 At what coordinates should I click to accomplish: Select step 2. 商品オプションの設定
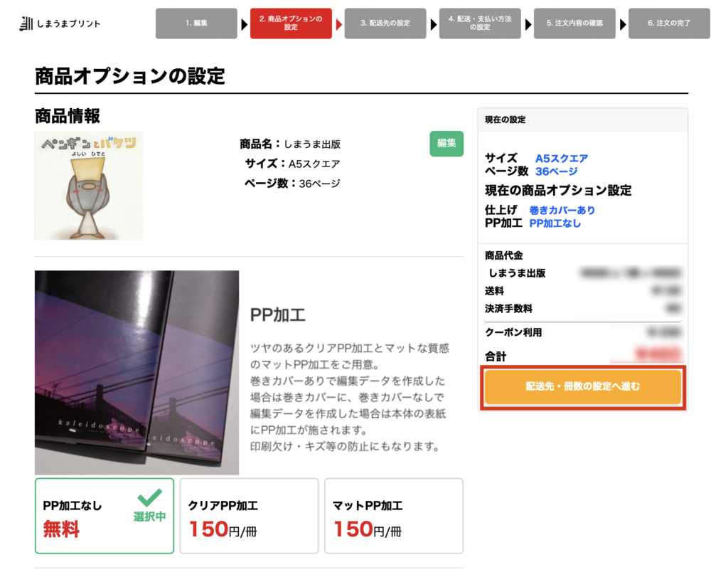(x=291, y=23)
